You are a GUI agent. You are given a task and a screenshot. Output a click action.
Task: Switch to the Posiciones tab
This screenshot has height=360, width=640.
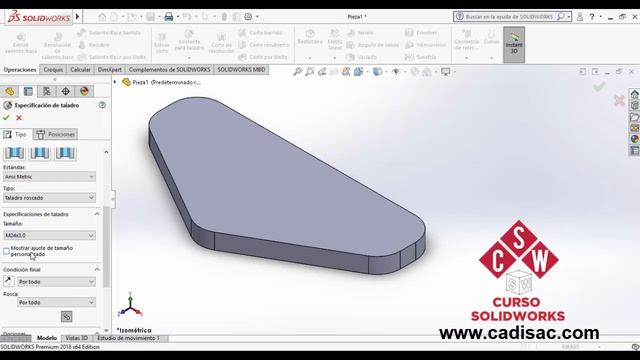[x=55, y=134]
